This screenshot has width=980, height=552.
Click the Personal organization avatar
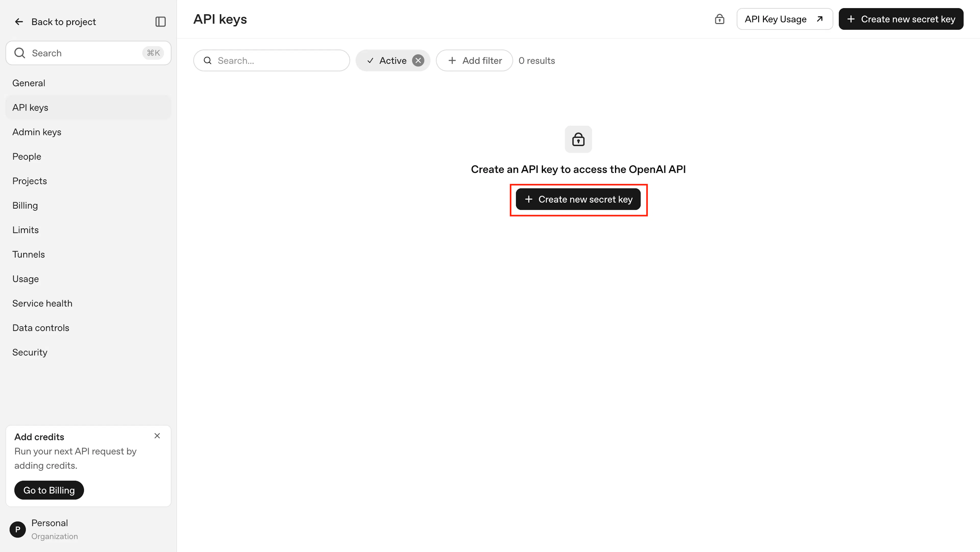pos(18,529)
